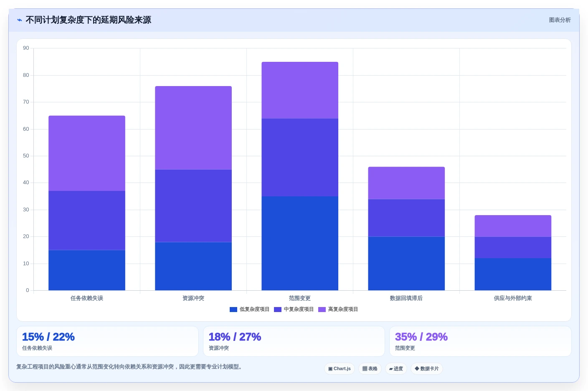The image size is (588, 391).
Task: Toggle the 高复杂度项目 legend swatch
Action: 322,310
